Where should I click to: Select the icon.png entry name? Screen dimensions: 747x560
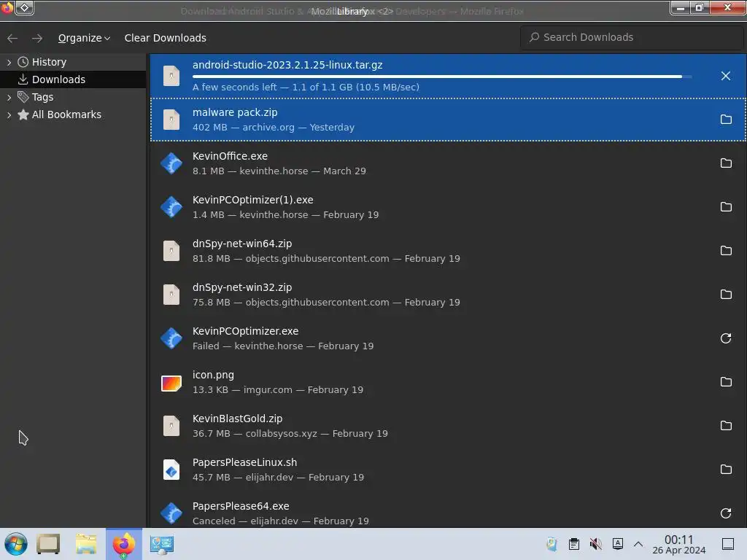click(213, 376)
